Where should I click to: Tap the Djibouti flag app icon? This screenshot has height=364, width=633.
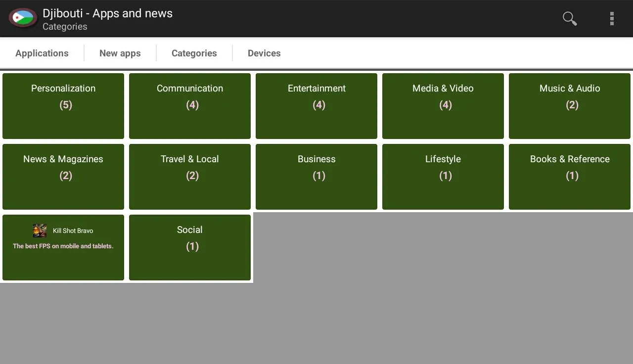tap(23, 18)
